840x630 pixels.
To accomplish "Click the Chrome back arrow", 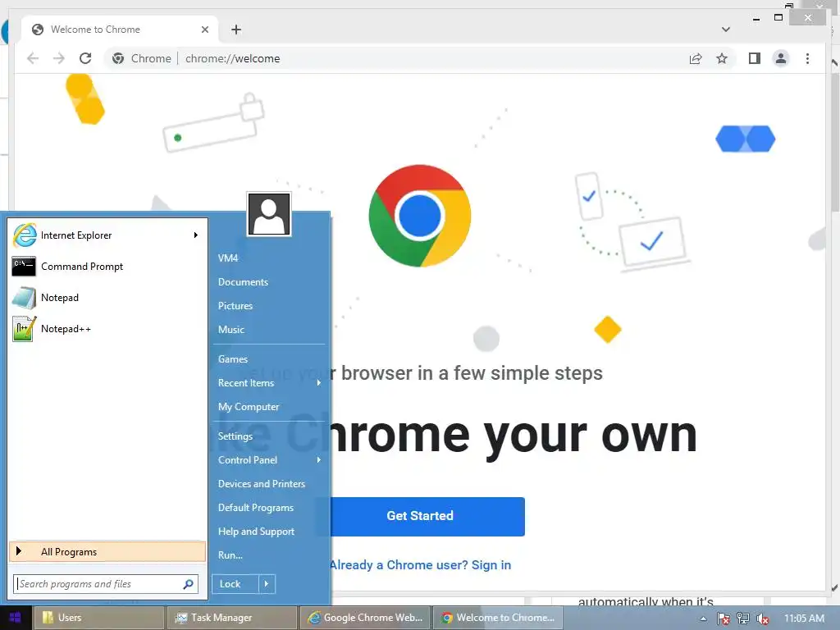I will 33,58.
